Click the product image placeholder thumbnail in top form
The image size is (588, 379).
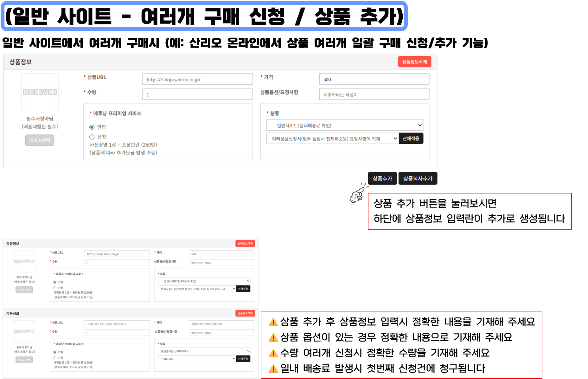click(x=40, y=92)
